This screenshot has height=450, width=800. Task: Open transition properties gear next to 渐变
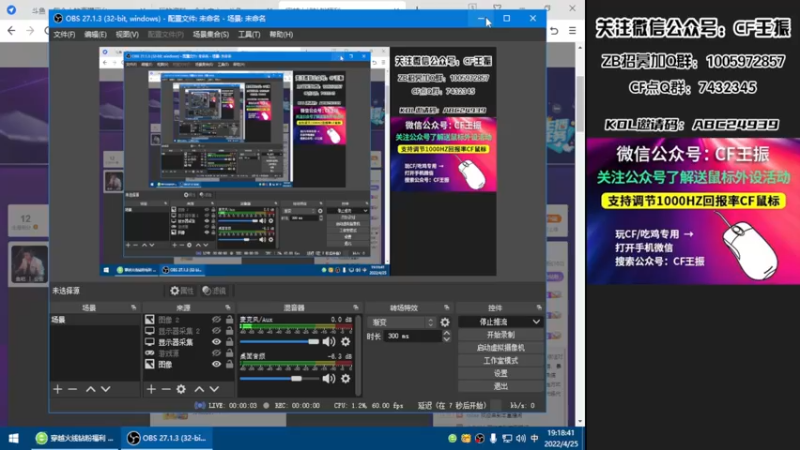pos(445,322)
